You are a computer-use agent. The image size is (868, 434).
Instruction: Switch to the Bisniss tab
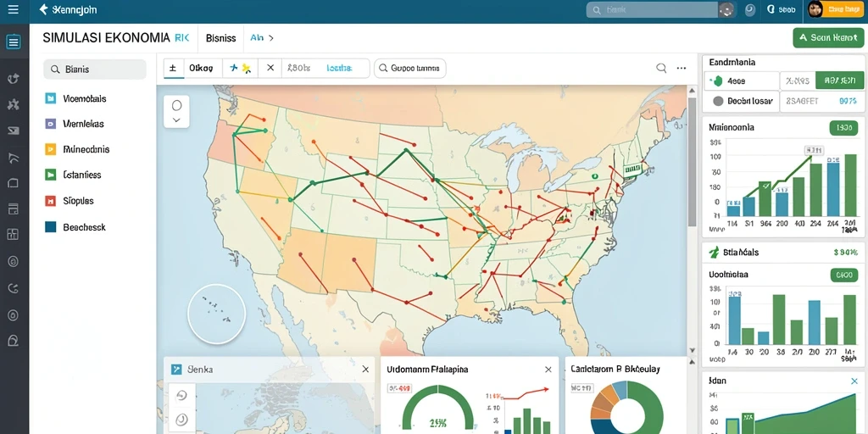pyautogui.click(x=221, y=38)
